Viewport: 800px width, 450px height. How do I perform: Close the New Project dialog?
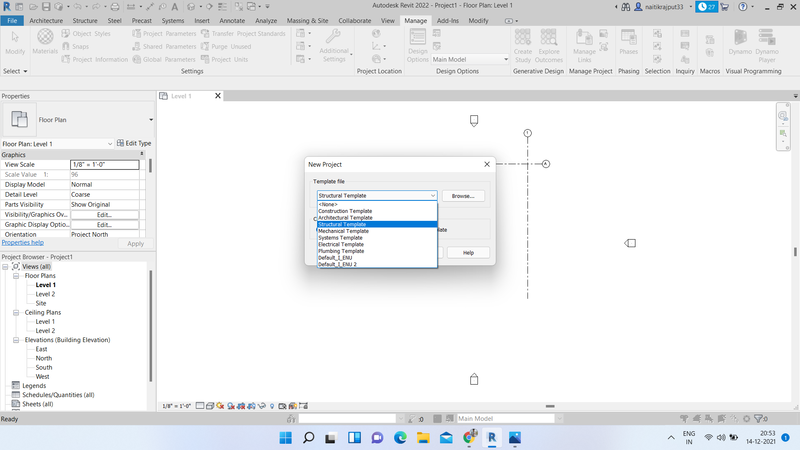tap(487, 164)
